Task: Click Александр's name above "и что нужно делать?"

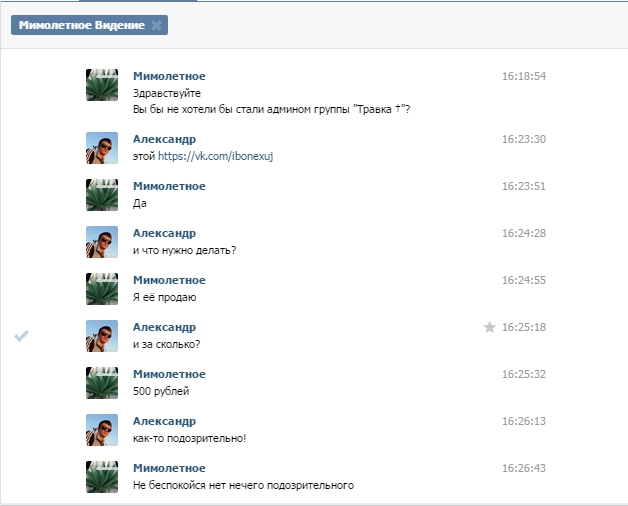Action: point(164,233)
